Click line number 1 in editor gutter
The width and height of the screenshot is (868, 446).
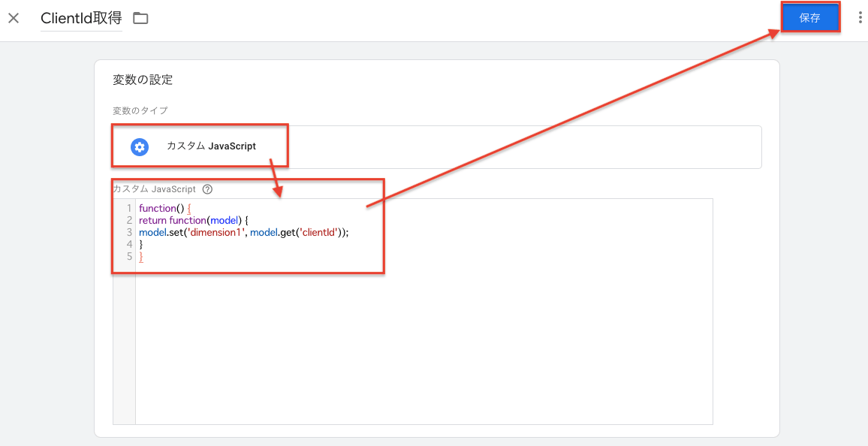130,209
